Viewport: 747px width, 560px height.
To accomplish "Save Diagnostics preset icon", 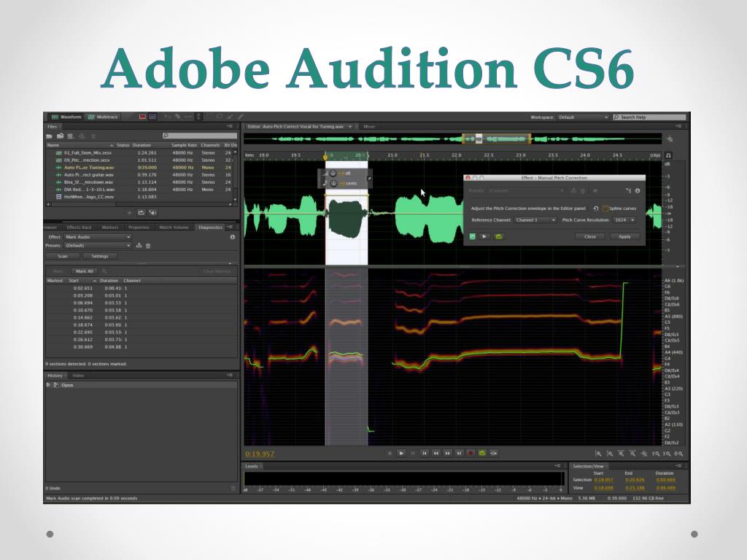I will click(x=139, y=246).
